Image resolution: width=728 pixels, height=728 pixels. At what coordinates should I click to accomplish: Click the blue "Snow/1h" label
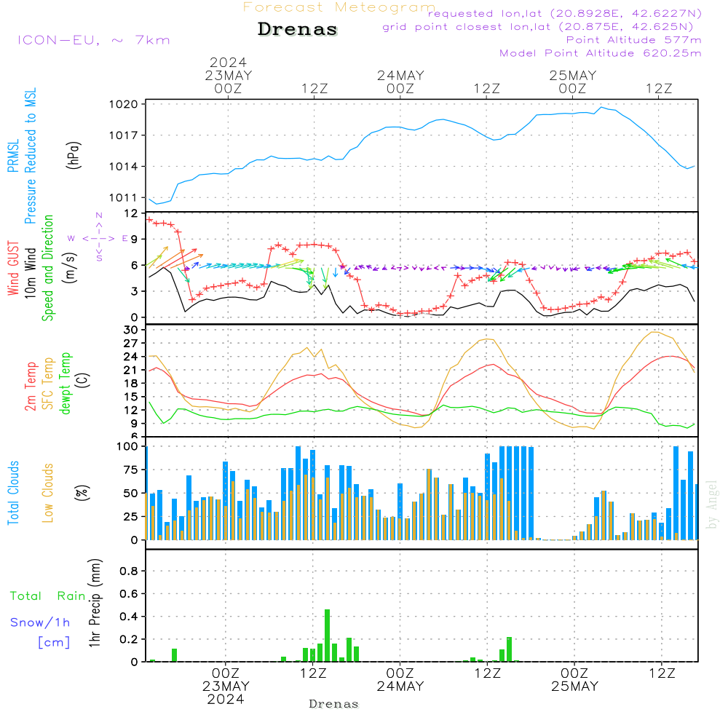40,622
